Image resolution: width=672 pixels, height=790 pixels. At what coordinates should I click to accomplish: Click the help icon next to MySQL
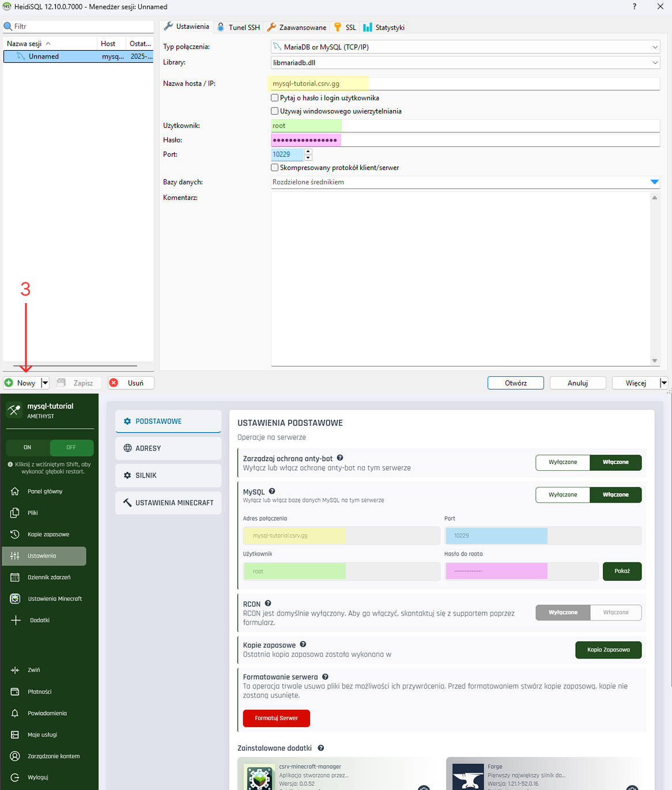tap(272, 492)
